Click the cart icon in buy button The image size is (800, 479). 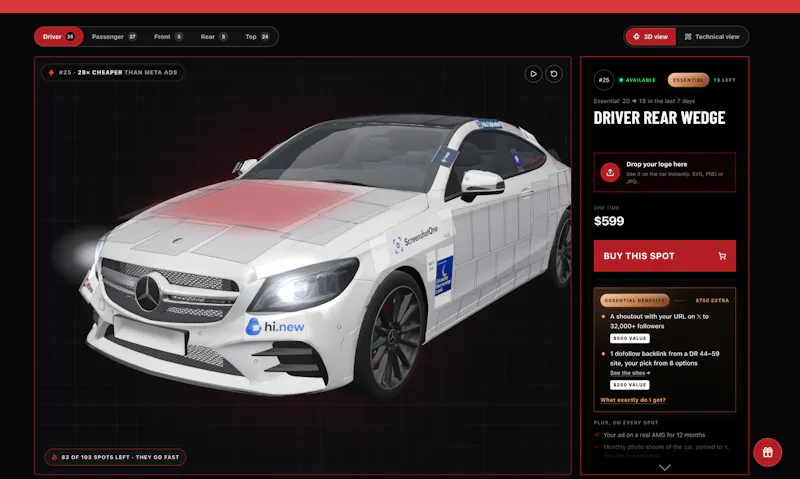722,256
